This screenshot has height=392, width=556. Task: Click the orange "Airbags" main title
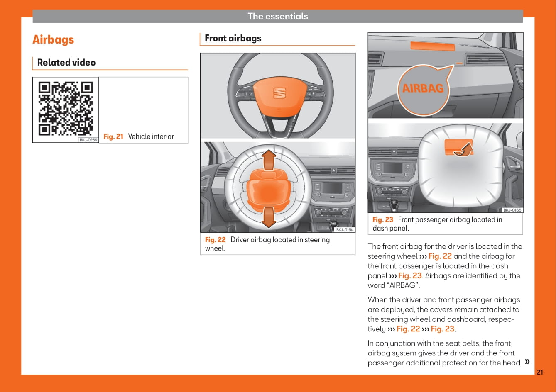coord(53,40)
